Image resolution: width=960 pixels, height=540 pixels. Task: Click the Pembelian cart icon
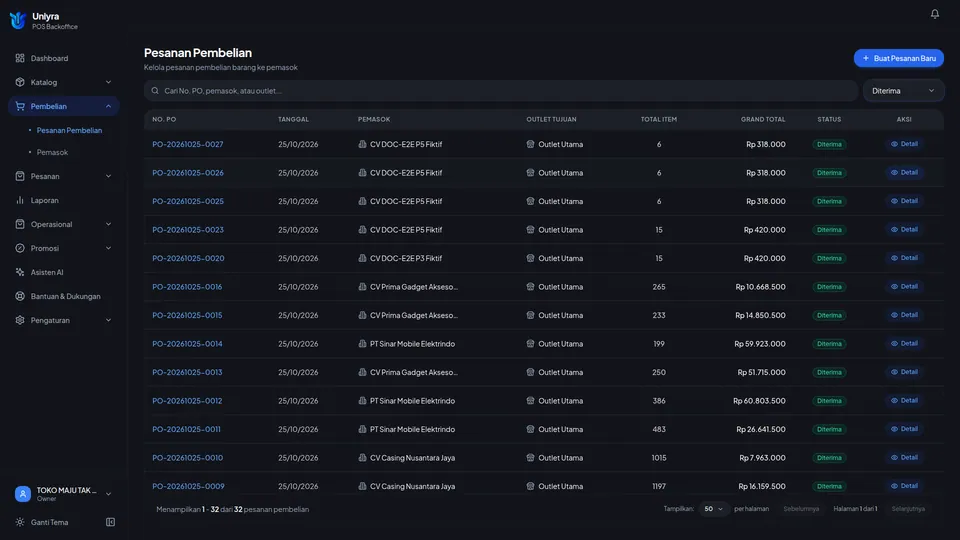point(20,106)
